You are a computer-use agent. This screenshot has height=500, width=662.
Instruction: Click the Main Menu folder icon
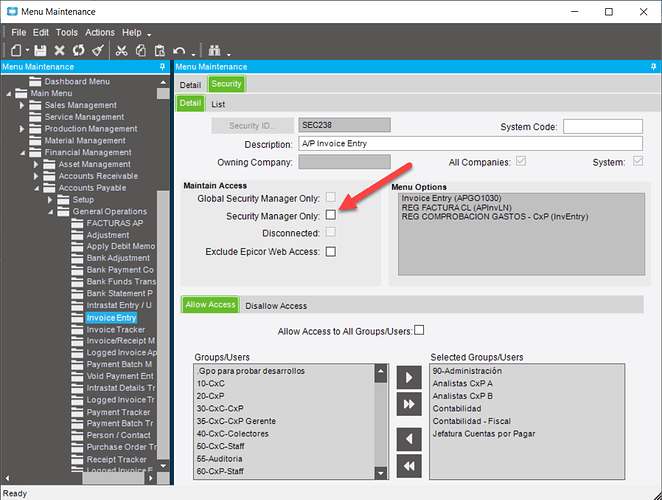click(x=21, y=93)
